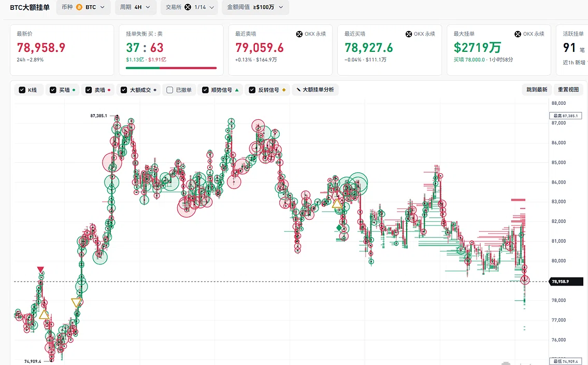
Task: Uncheck the 买墙 checkbox
Action: pos(53,90)
